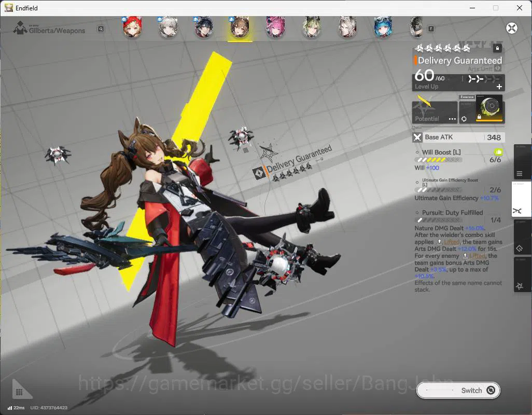The height and width of the screenshot is (415, 532).
Task: Toggle the weapon lock icon
Action: click(x=497, y=48)
